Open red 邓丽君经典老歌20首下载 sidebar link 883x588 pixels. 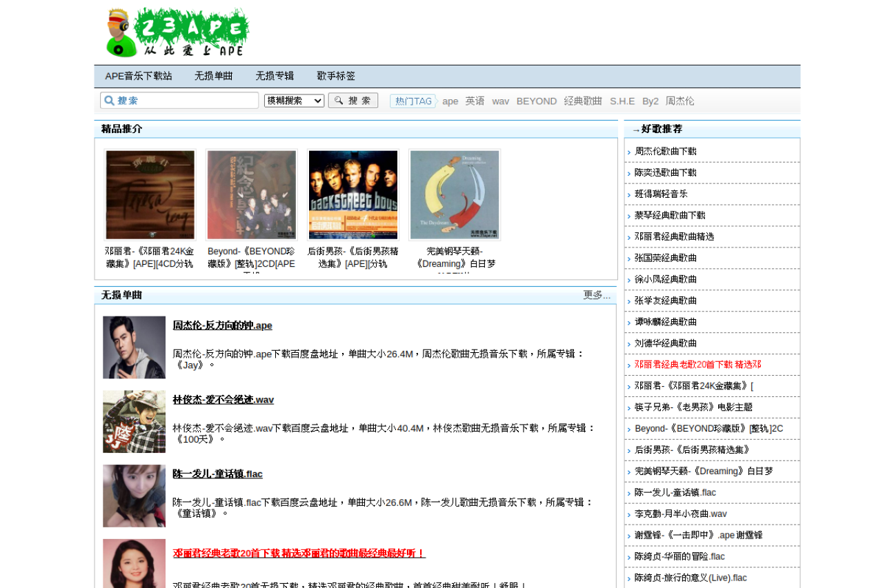point(698,365)
